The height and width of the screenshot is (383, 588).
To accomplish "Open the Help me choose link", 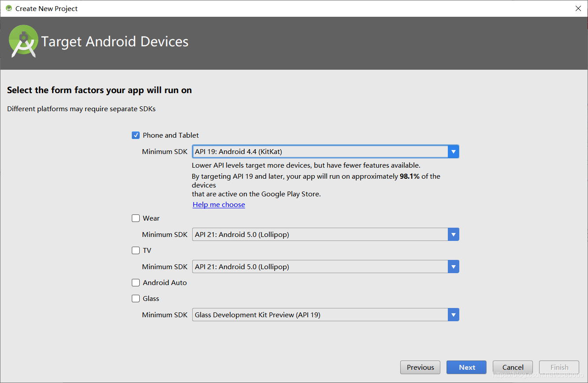I will click(x=219, y=205).
